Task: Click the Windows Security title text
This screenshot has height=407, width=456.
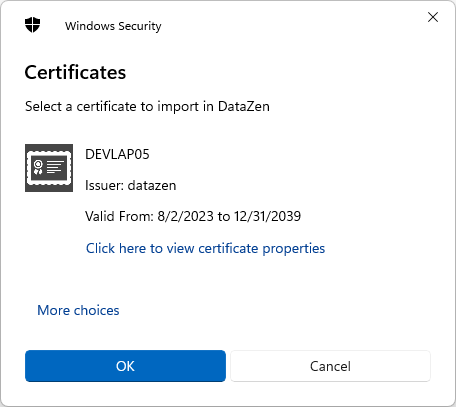Action: click(x=113, y=26)
